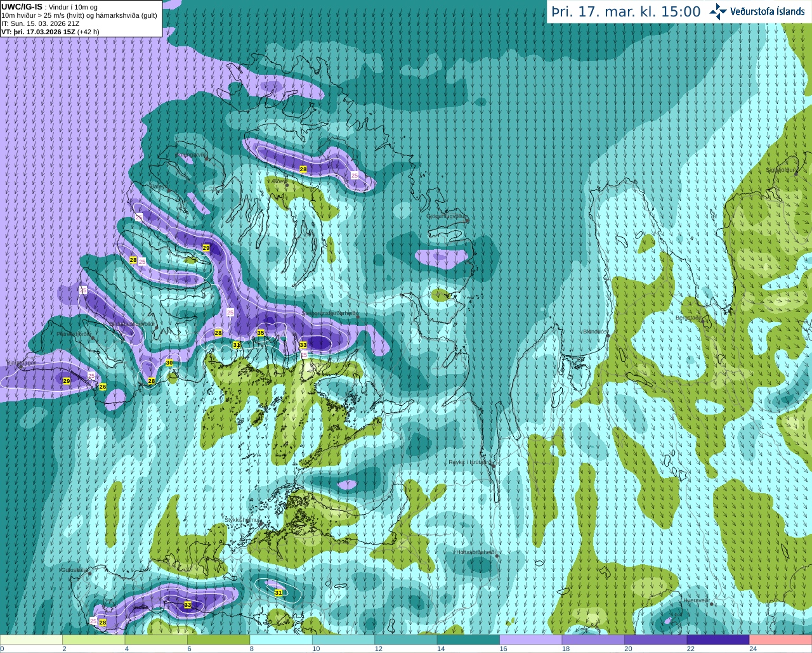
Task: Click the 'VT: þri. 17.03.2026 15Z' line
Action: [x=38, y=31]
